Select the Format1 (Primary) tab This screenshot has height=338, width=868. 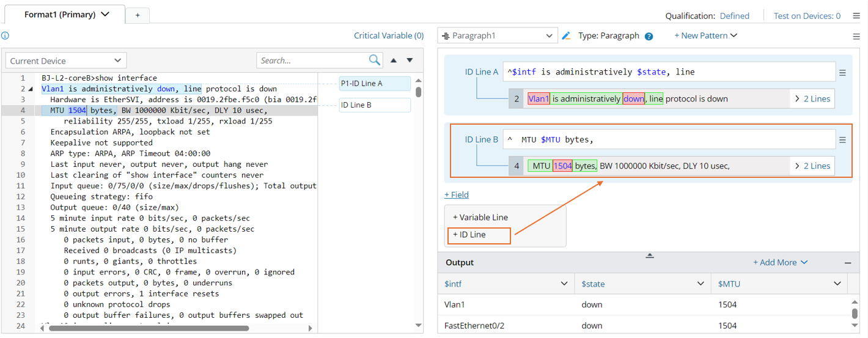[x=66, y=15]
